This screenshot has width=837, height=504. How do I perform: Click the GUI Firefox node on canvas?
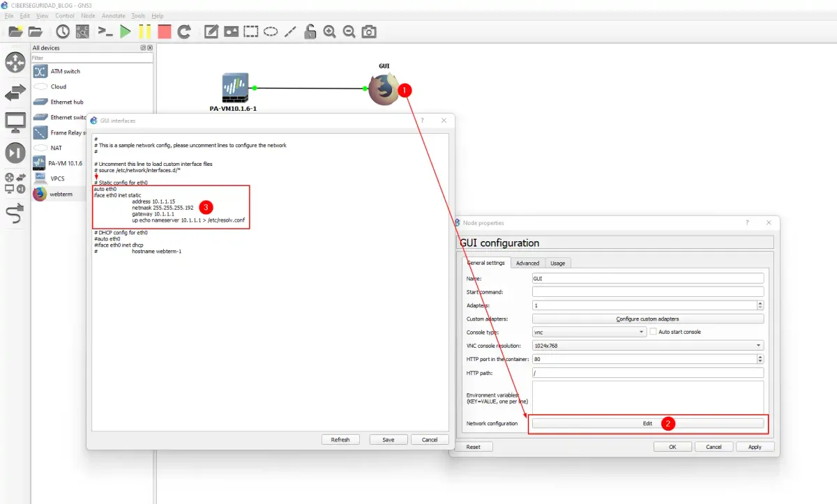point(382,89)
